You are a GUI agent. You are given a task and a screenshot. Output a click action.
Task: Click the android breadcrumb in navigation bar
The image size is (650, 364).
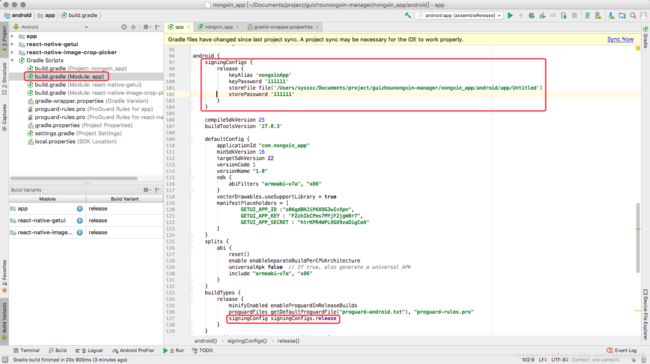pyautogui.click(x=17, y=15)
